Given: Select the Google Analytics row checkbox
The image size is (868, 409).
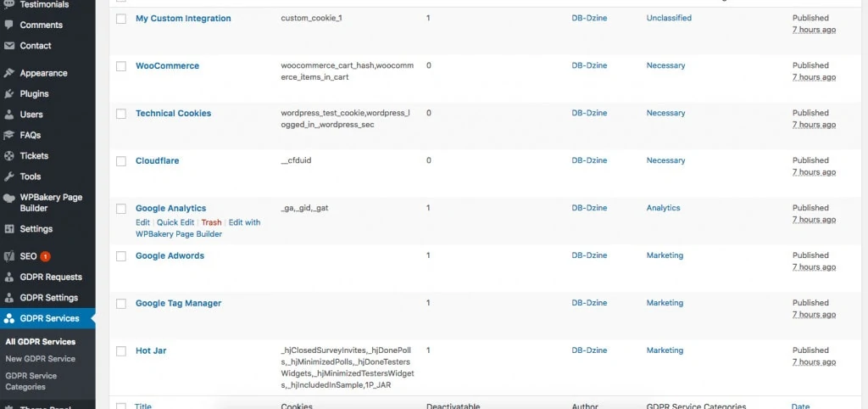Looking at the screenshot, I should (x=121, y=209).
